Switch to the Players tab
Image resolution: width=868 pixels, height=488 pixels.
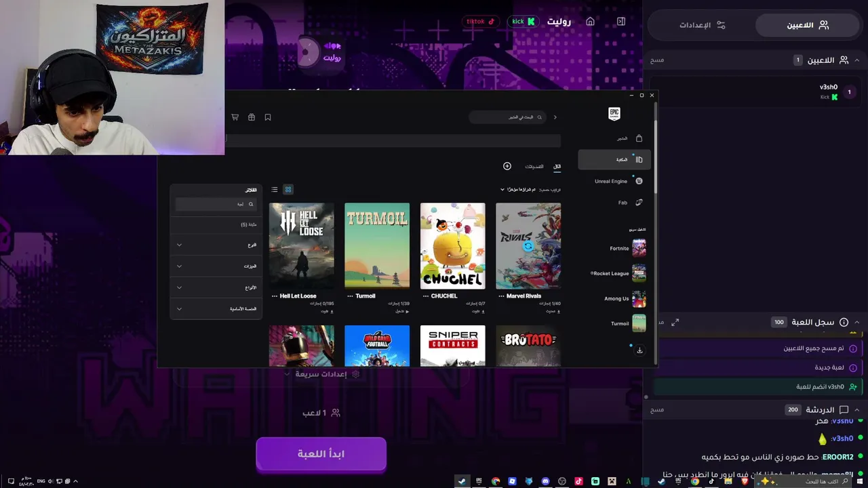coord(808,25)
